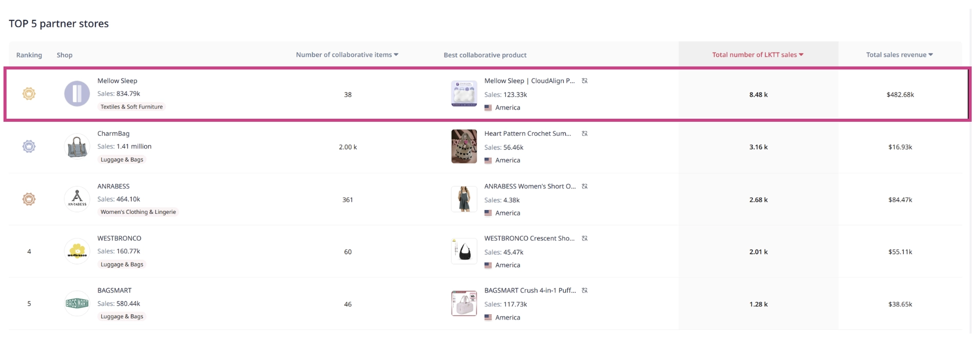Open the WESTBRONCO shop name link

click(119, 238)
